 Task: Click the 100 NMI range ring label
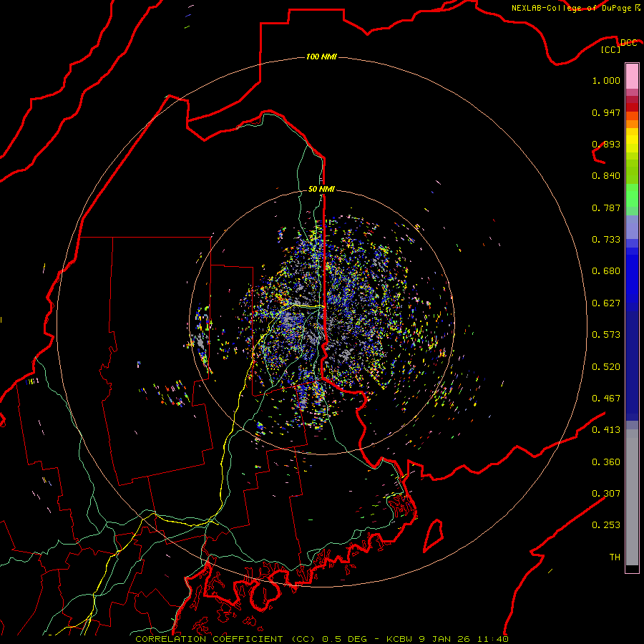click(x=321, y=57)
